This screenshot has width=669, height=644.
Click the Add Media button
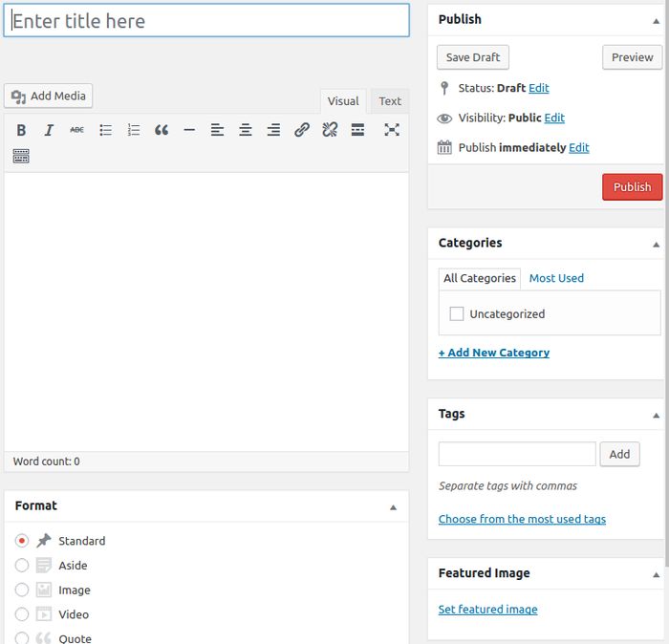coord(48,96)
